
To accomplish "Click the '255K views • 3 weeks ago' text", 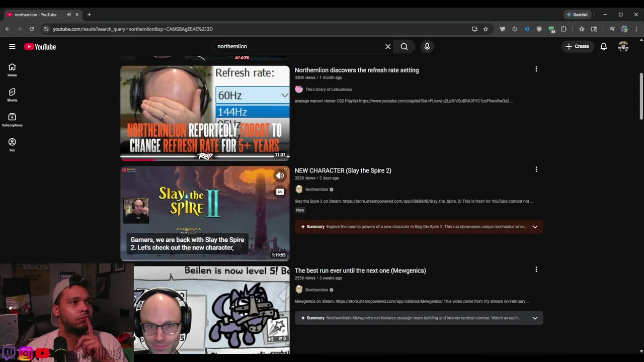I will point(318,278).
